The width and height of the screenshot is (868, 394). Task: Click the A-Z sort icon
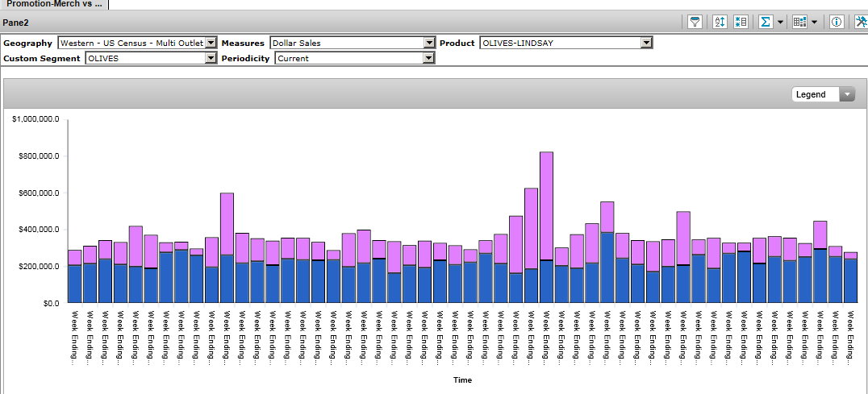click(x=720, y=22)
